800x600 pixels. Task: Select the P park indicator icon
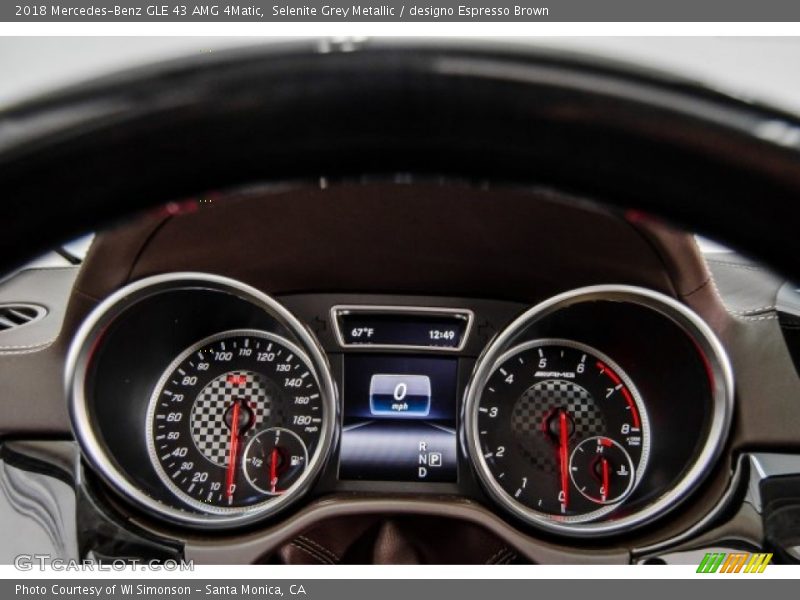pyautogui.click(x=436, y=459)
